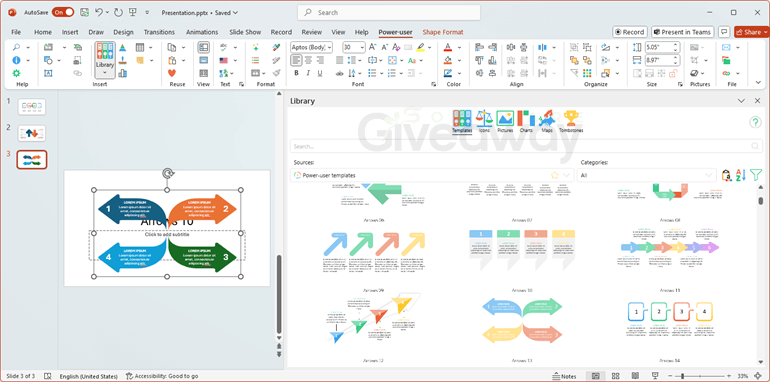Click the red heart favorites icon in Reuse
The width and height of the screenshot is (770, 382).
(172, 73)
